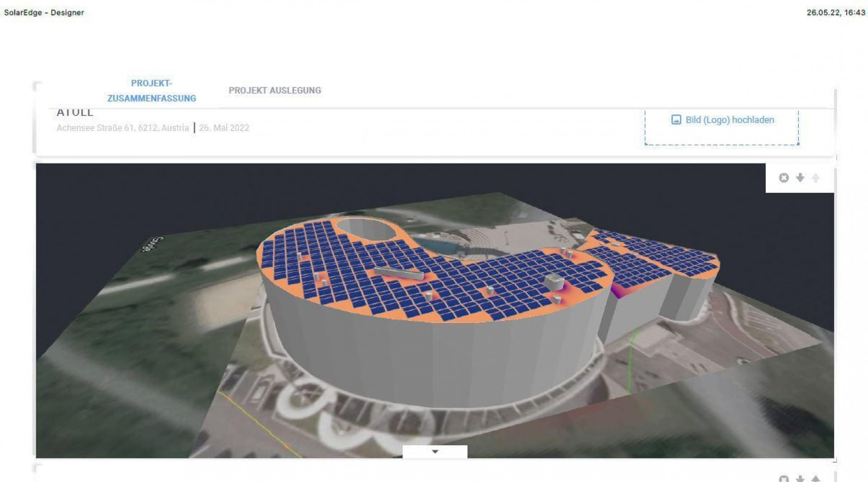868x482 pixels.
Task: Select the project address Achensee Straße 61
Action: click(x=123, y=128)
